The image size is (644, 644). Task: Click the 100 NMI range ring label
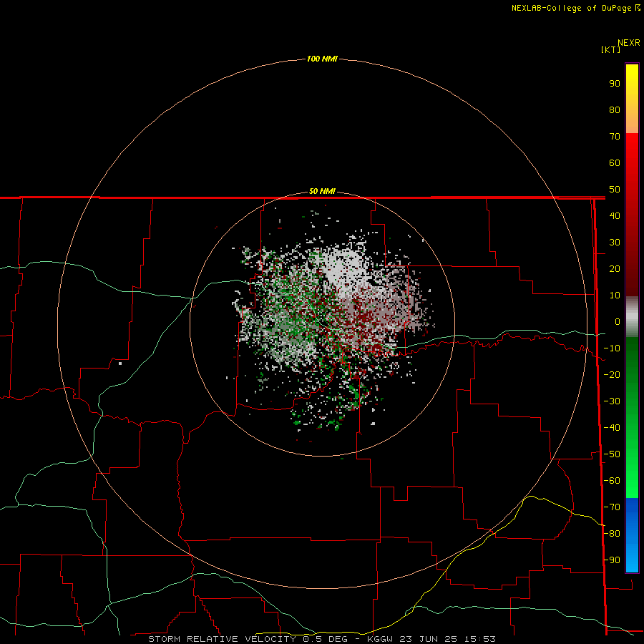tap(322, 59)
